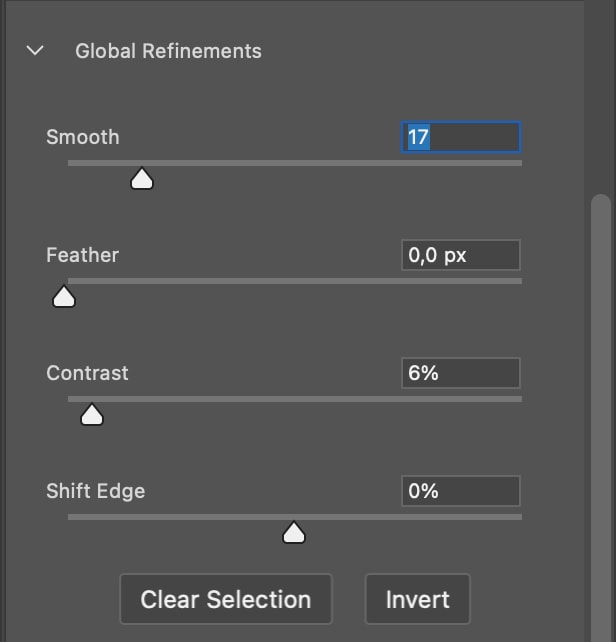Click the far right end of Contrast slider track
The image size is (616, 642).
[517, 399]
